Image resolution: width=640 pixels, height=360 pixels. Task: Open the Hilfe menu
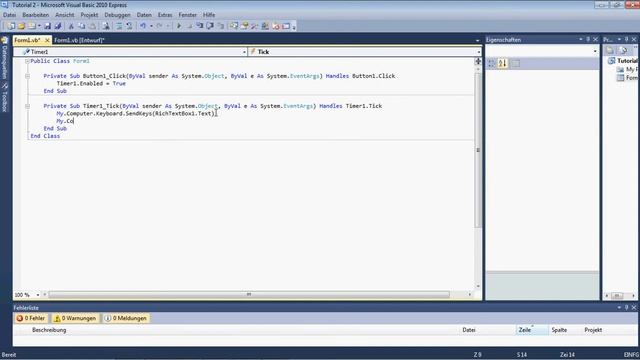209,15
